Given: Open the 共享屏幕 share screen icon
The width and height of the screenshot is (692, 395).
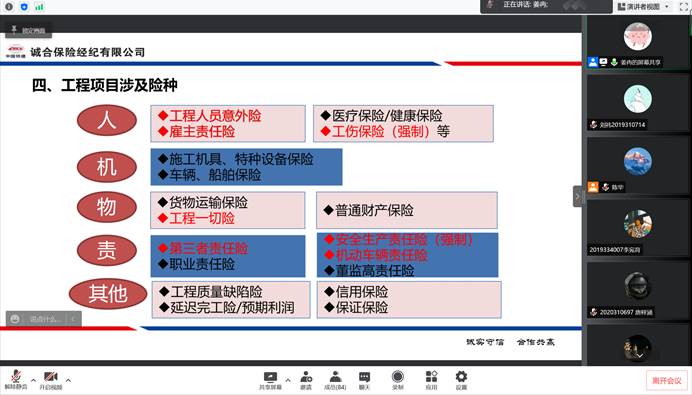Looking at the screenshot, I should (270, 380).
